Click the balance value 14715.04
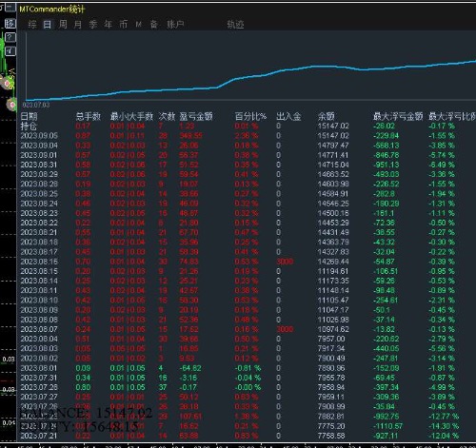 click(333, 165)
